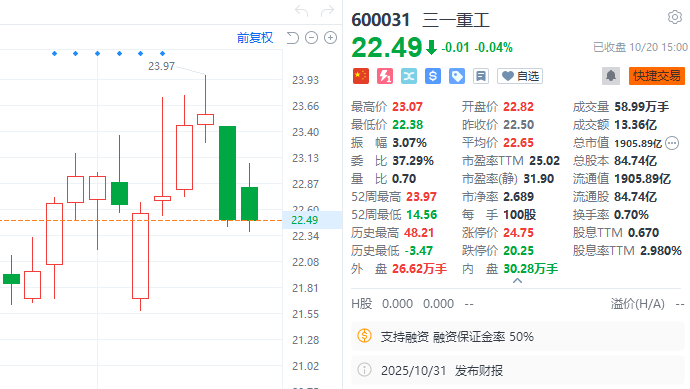
Task: Click the 成交量 58.99万手 value
Action: (x=642, y=107)
